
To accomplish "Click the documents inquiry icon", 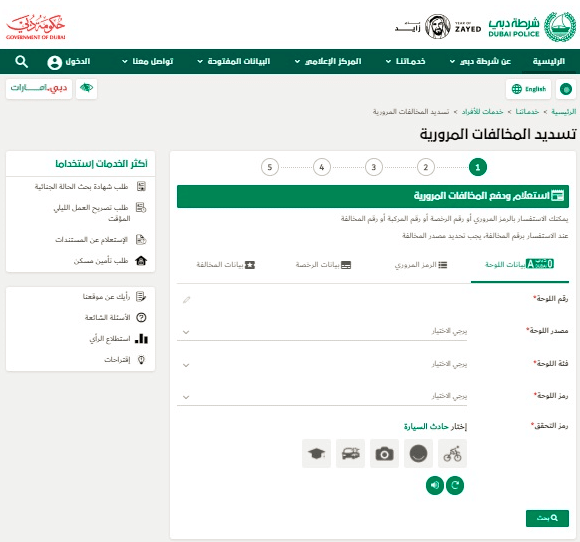I will click(x=141, y=240).
